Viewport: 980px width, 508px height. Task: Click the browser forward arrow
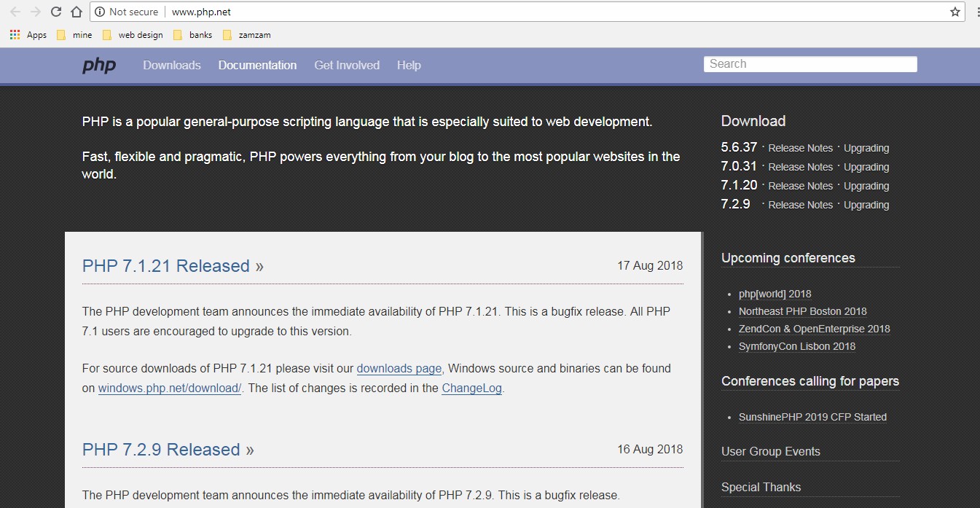pos(35,11)
